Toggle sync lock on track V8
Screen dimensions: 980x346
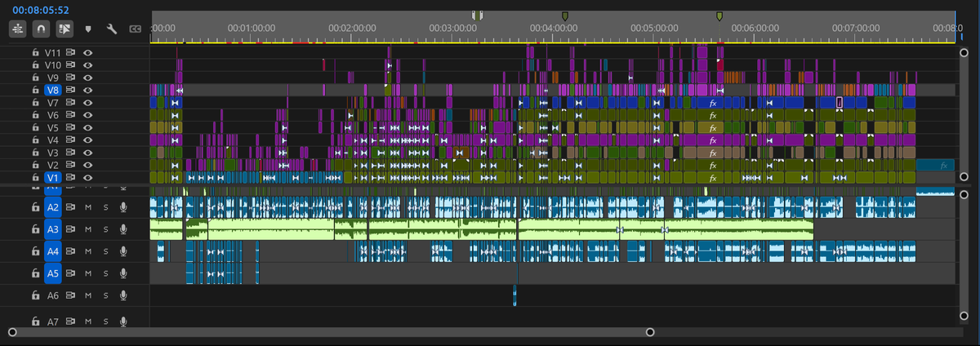pyautogui.click(x=72, y=90)
